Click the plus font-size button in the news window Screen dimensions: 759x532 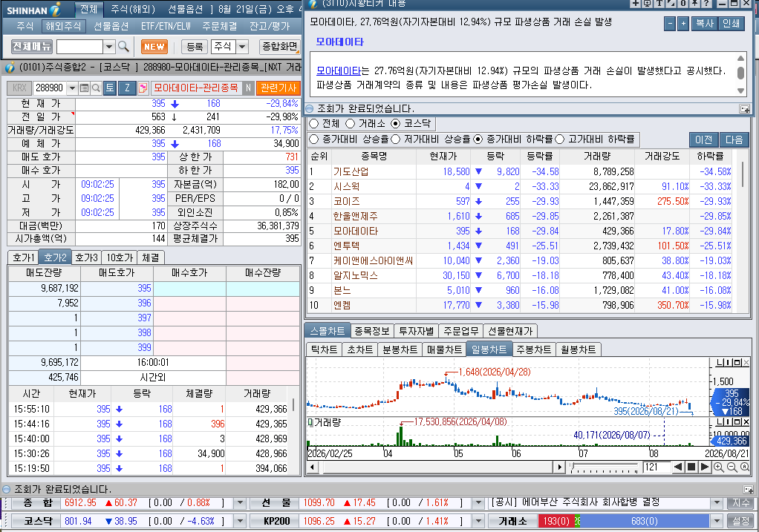point(683,24)
